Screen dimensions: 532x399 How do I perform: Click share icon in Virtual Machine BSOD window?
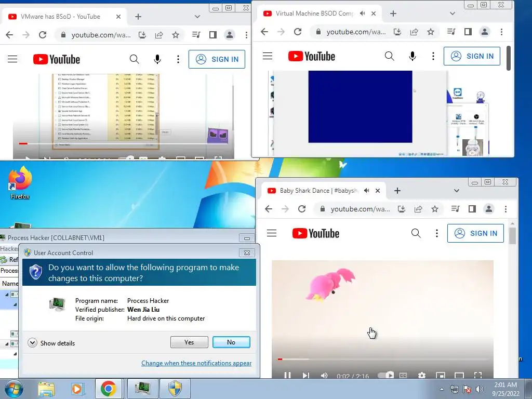tap(414, 32)
